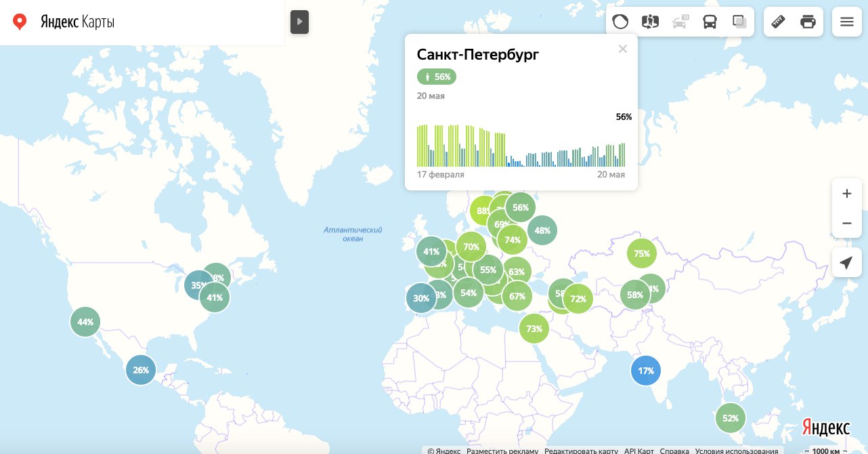The image size is (868, 454).
Task: Select the 55% map marker
Action: click(488, 269)
